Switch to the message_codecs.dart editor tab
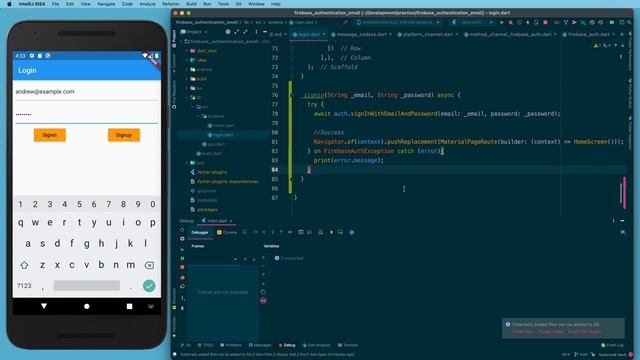The width and height of the screenshot is (640, 360). tap(361, 34)
